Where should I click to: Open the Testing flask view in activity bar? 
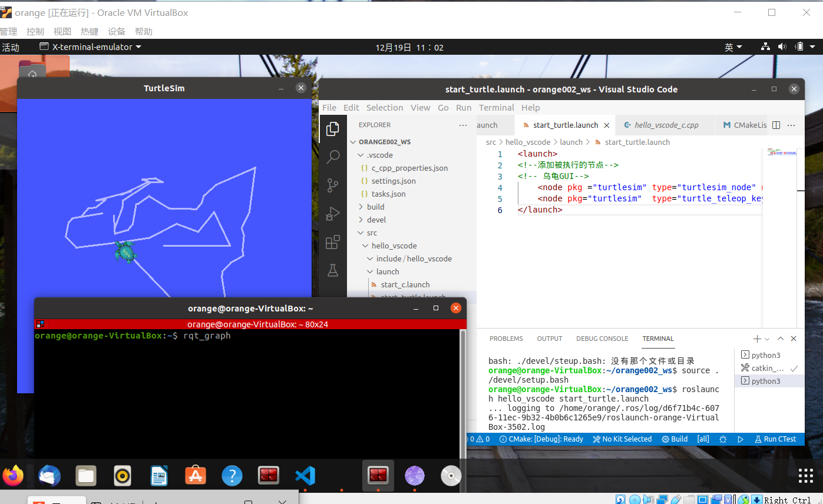point(333,270)
